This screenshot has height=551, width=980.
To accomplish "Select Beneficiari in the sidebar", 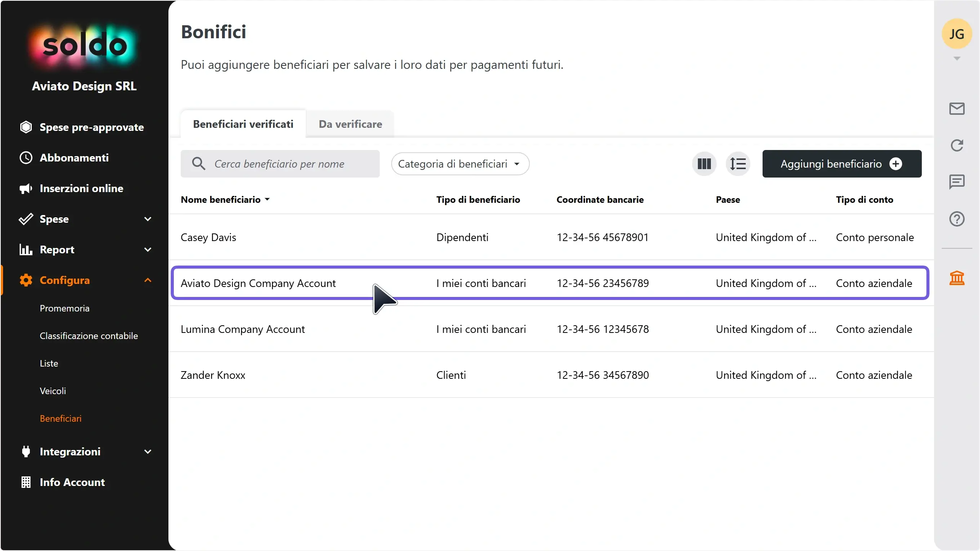I will click(60, 419).
